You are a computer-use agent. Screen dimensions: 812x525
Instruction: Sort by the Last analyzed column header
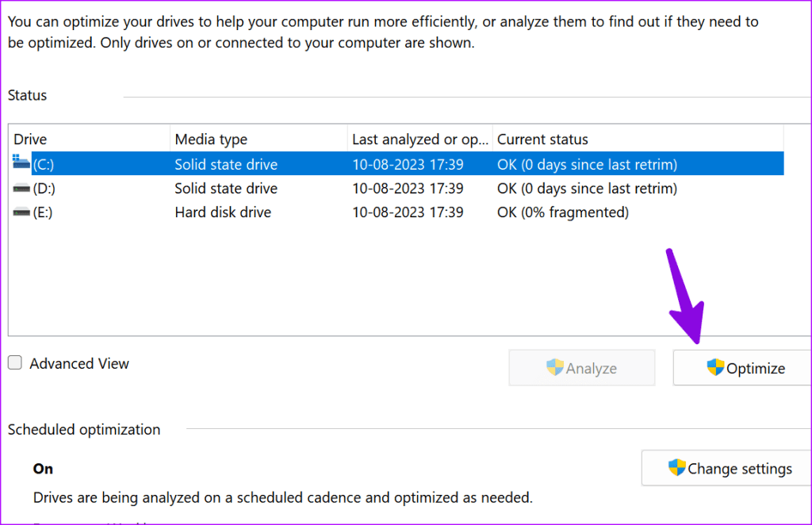point(420,139)
